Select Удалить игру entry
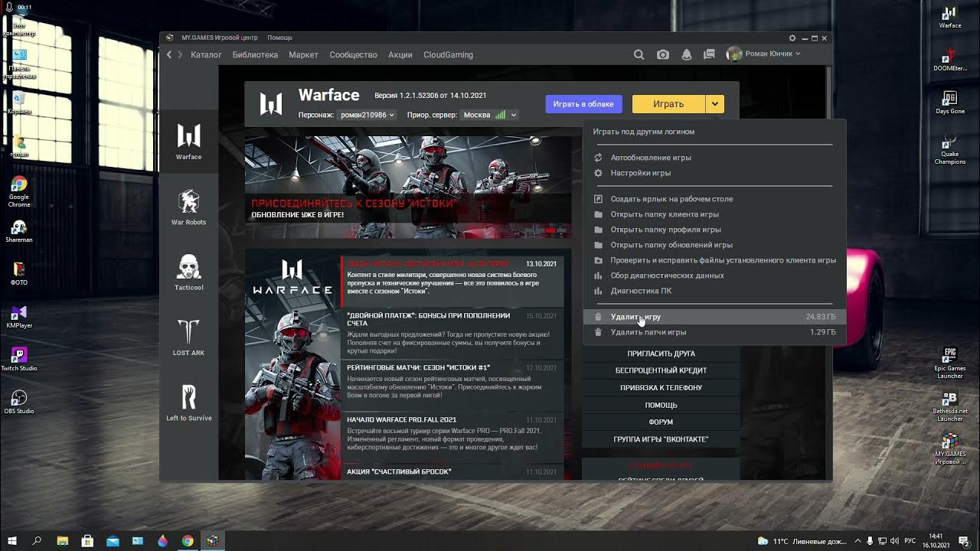980x551 pixels. 714,317
